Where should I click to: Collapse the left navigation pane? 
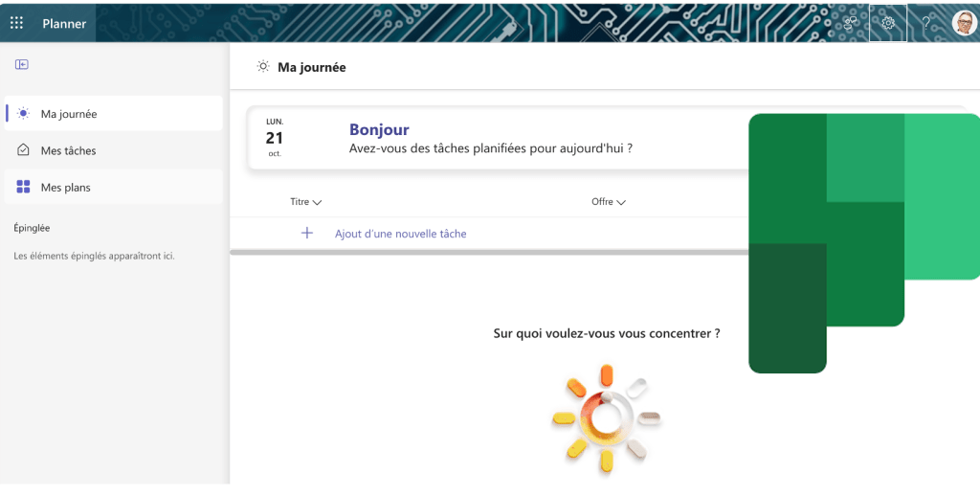22,64
